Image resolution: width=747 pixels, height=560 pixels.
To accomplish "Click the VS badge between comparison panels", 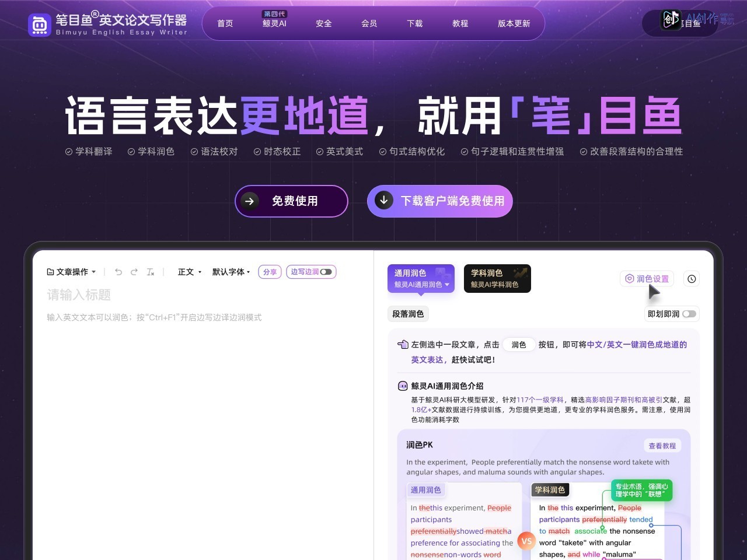I will click(x=526, y=541).
